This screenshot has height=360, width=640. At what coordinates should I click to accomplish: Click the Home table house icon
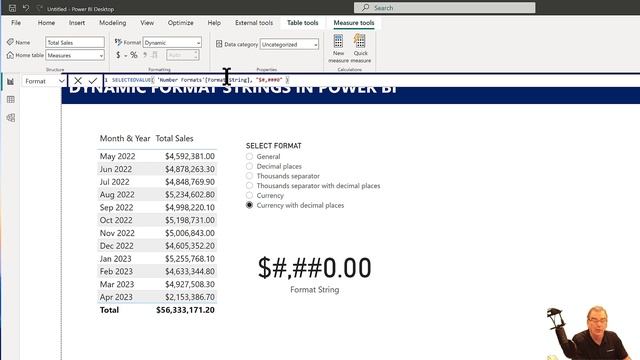coord(10,55)
